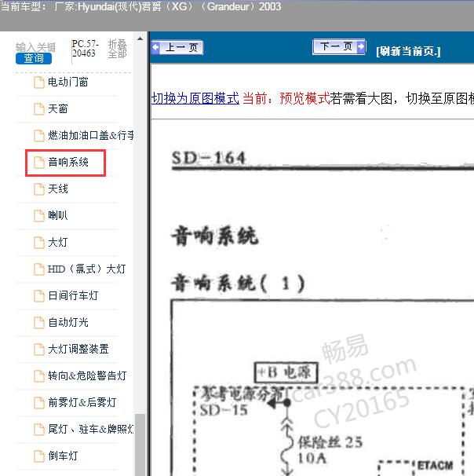The height and width of the screenshot is (476, 474).
Task: Click the page icon beside 电动门窗
Action: (x=38, y=82)
